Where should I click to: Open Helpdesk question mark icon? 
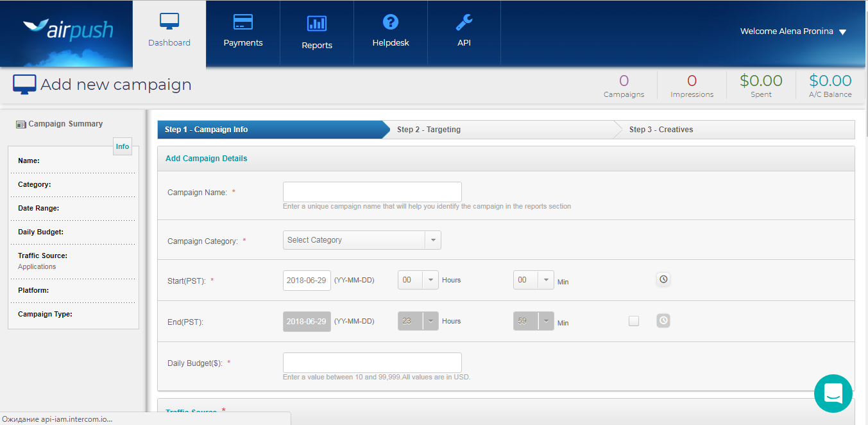click(x=390, y=22)
